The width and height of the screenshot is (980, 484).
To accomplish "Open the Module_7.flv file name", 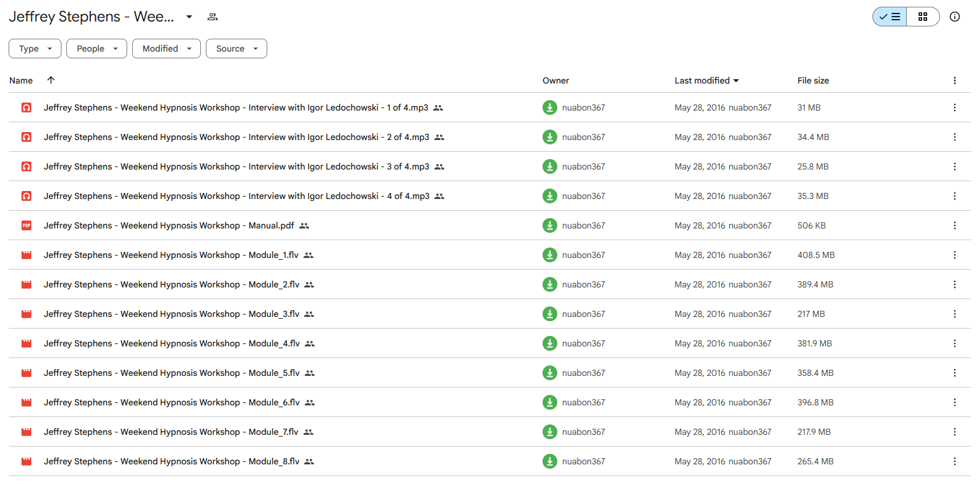I will pyautogui.click(x=171, y=432).
